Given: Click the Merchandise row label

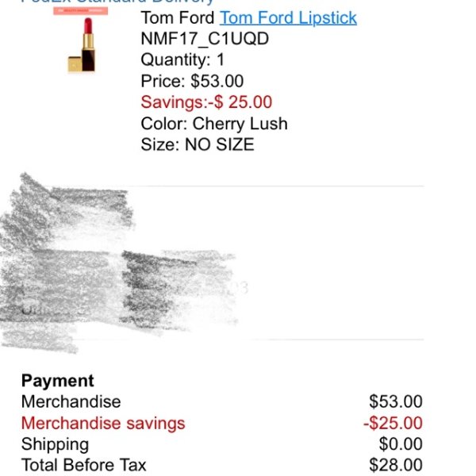Looking at the screenshot, I should tap(71, 401).
